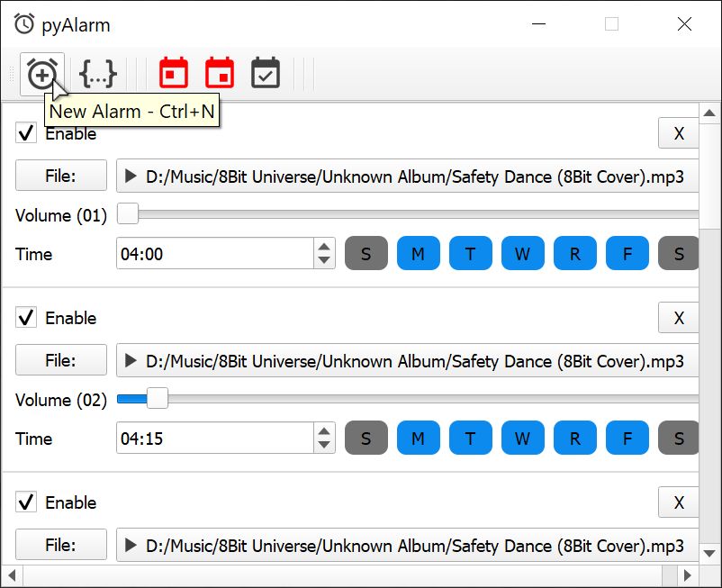The image size is (722, 588).
Task: Play the file in the 04:15 alarm
Action: [131, 360]
